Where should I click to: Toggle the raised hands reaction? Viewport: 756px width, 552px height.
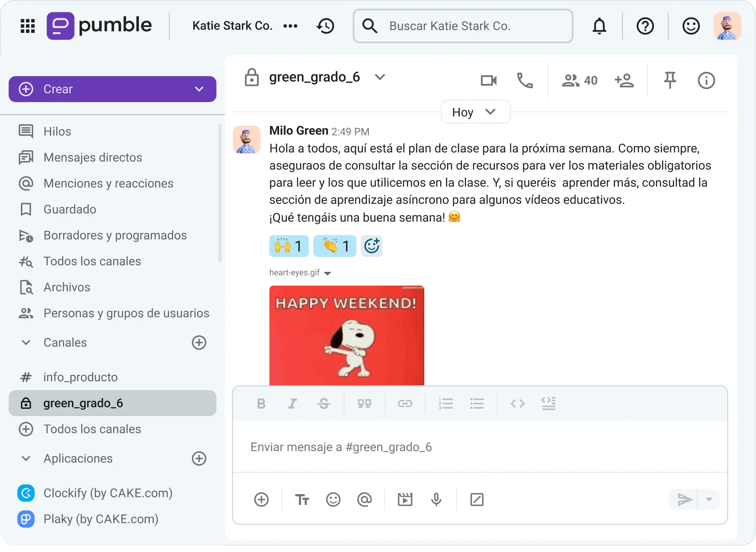289,246
